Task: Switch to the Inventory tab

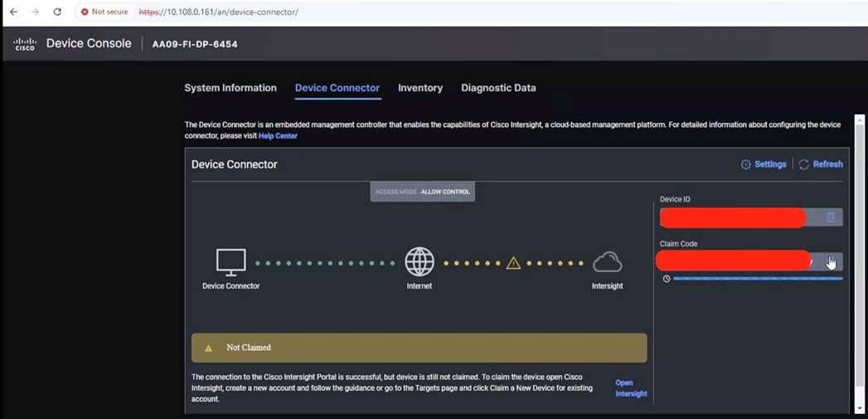Action: (420, 88)
